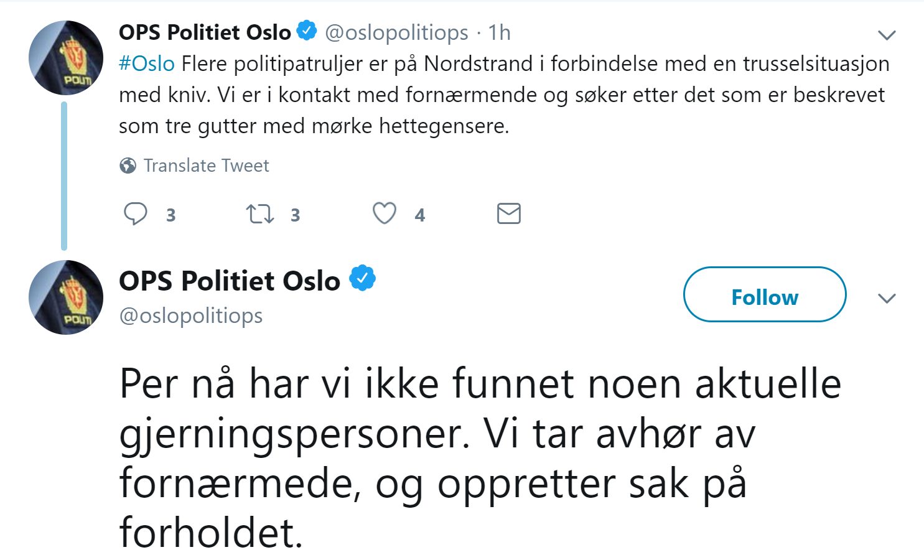The height and width of the screenshot is (560, 924).
Task: Open chevron menu next to Follow button
Action: coord(886,299)
